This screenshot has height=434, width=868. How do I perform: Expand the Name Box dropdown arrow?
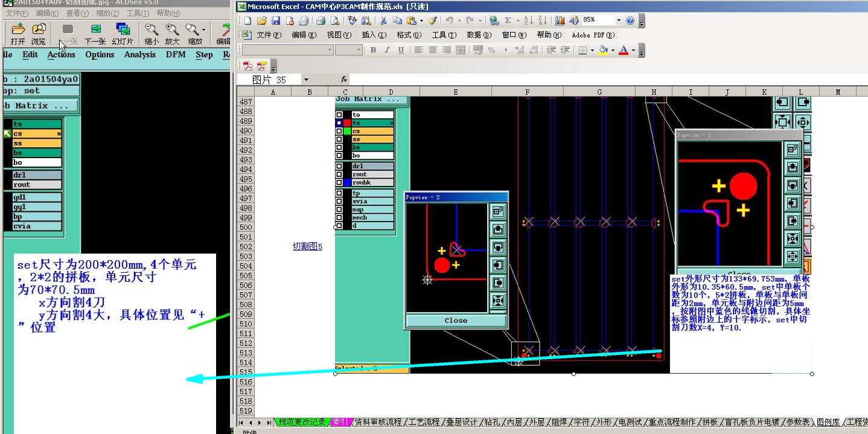(x=306, y=80)
